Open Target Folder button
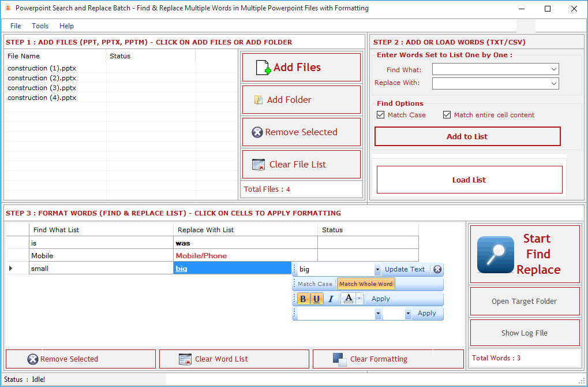The height and width of the screenshot is (387, 588). point(525,302)
